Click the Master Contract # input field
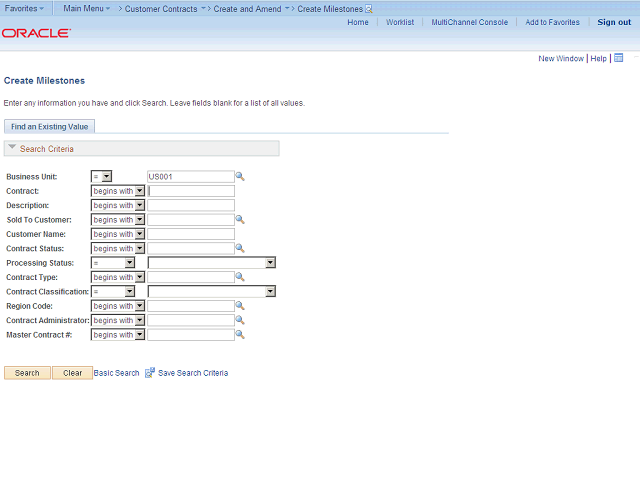This screenshot has height=480, width=640. (x=191, y=335)
